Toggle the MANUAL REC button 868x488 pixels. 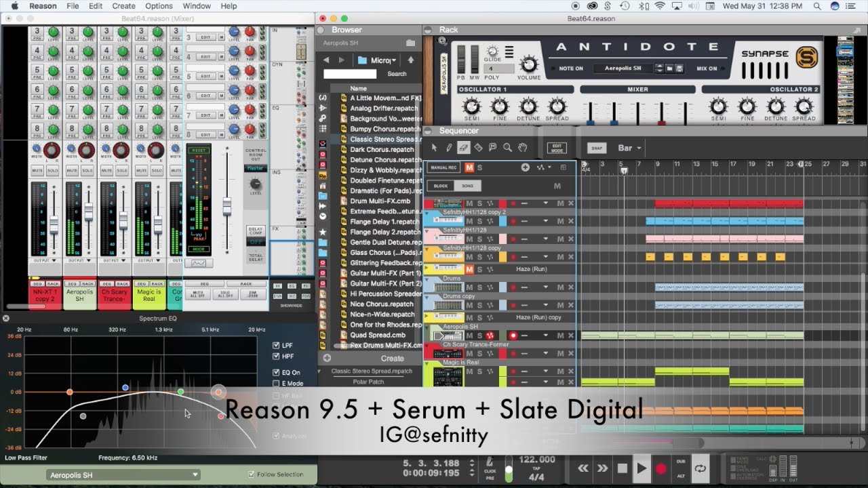443,167
